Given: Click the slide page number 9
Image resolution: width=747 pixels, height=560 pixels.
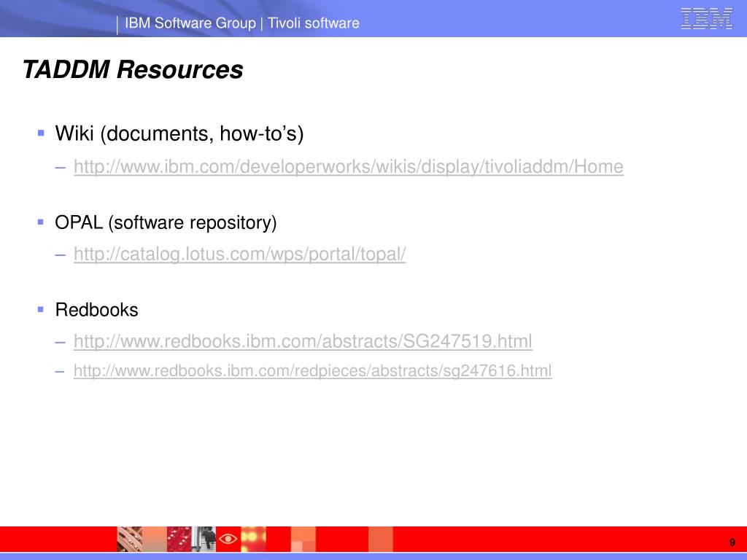Looking at the screenshot, I should [x=732, y=542].
